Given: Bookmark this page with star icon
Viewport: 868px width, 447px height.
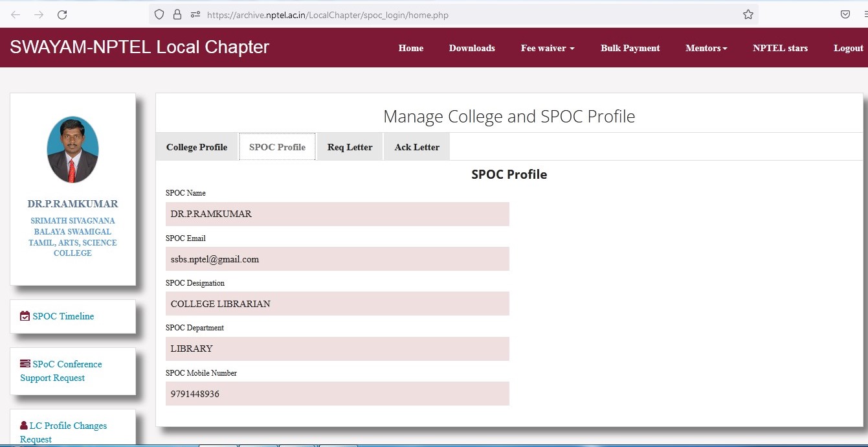Looking at the screenshot, I should 748,14.
